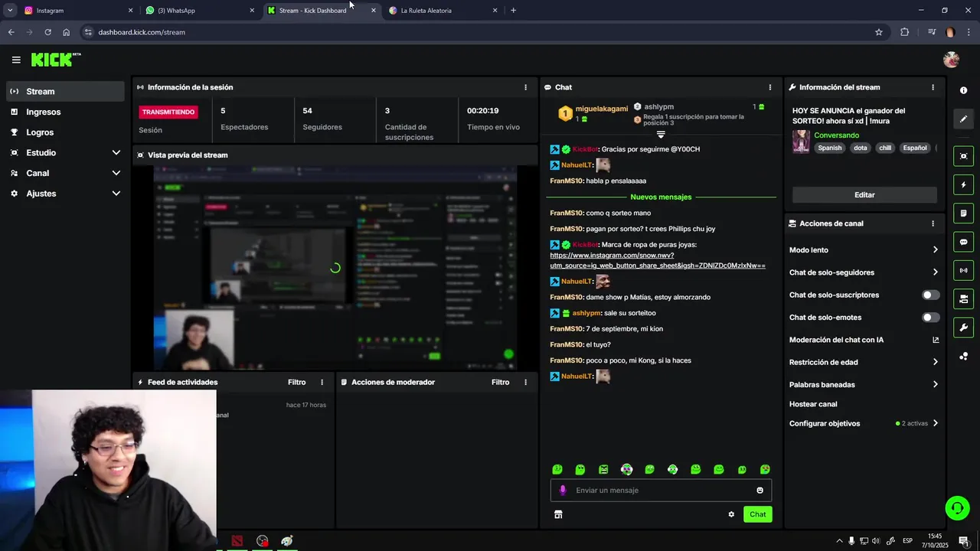Click the broadcast signal icon in the right sidebar

coord(963,270)
